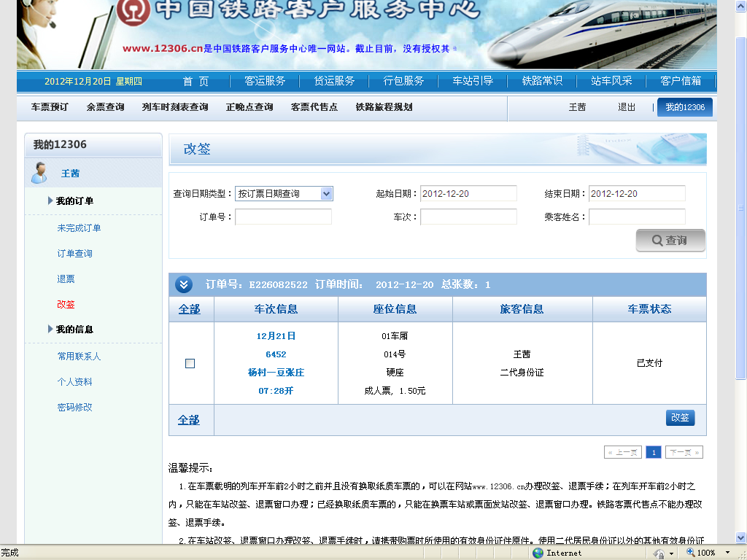Image resolution: width=747 pixels, height=560 pixels.
Task: Expand the 我的订单 section arrow
Action: click(x=50, y=201)
